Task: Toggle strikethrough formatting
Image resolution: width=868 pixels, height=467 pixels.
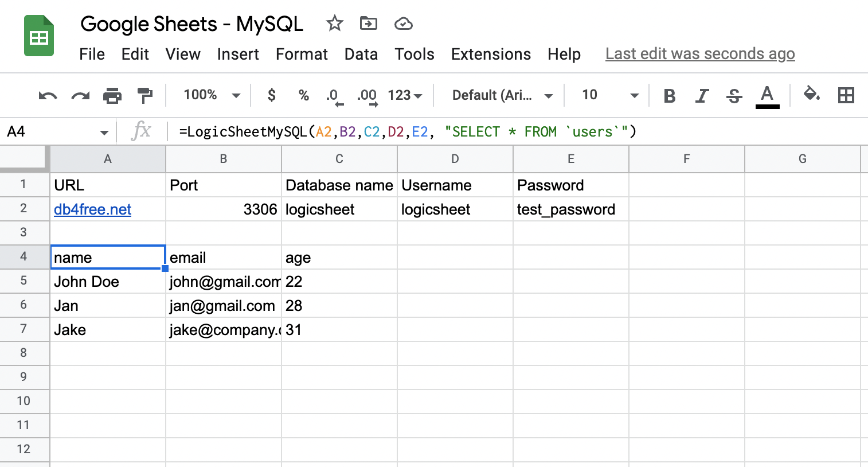Action: 734,95
